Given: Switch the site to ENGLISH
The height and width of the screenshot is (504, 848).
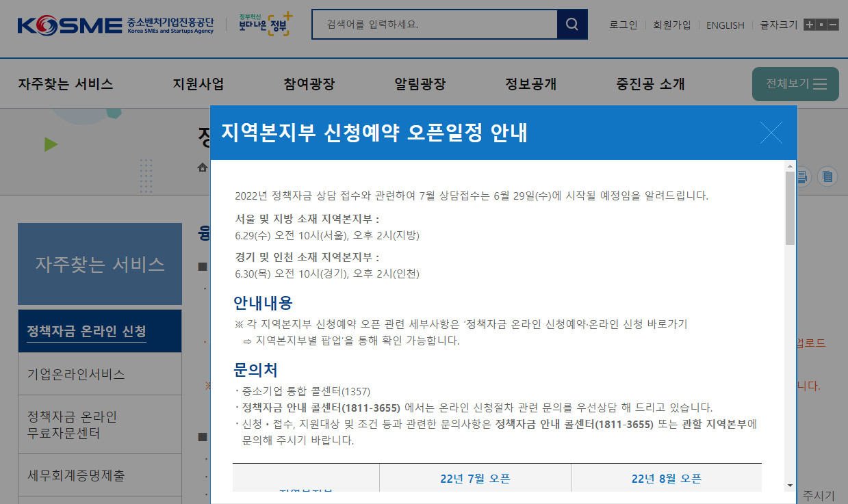Looking at the screenshot, I should [725, 25].
